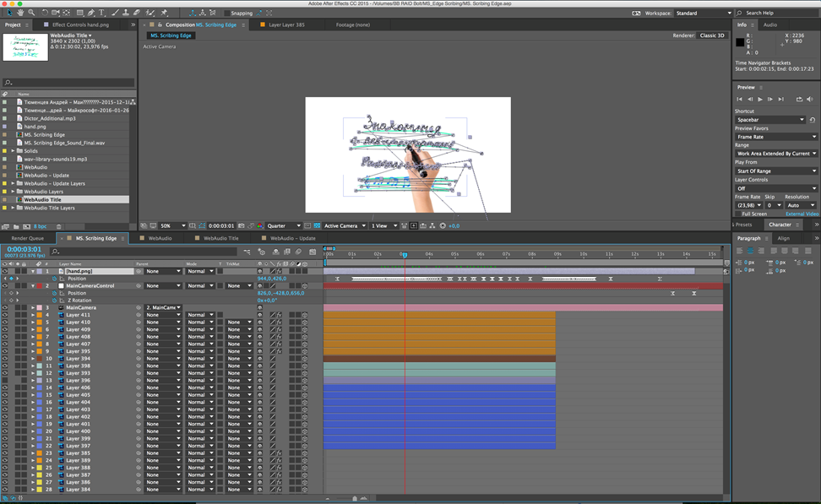This screenshot has width=821, height=504.
Task: Click the current time indicator on timeline ruler
Action: click(x=405, y=255)
